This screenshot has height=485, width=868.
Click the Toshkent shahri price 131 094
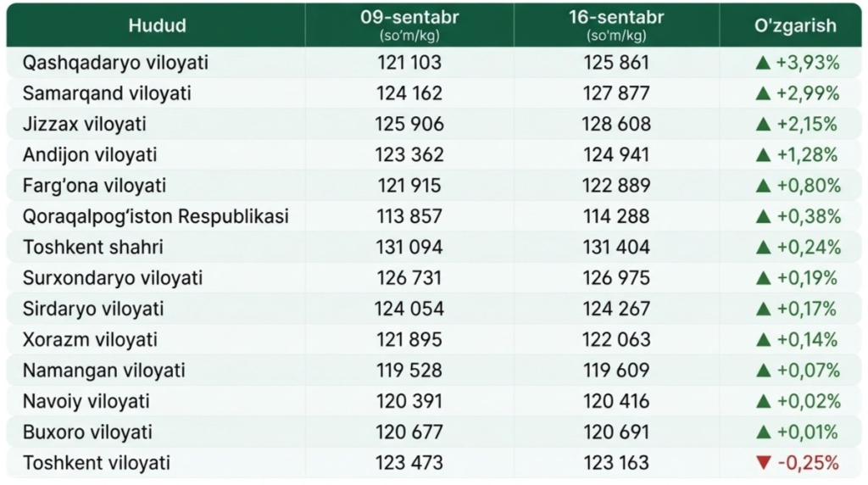pos(409,248)
